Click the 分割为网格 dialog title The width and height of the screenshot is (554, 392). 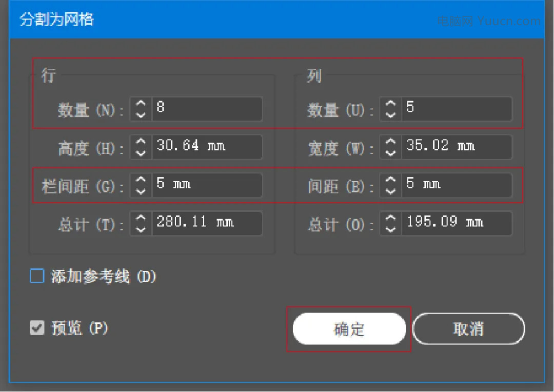point(56,19)
